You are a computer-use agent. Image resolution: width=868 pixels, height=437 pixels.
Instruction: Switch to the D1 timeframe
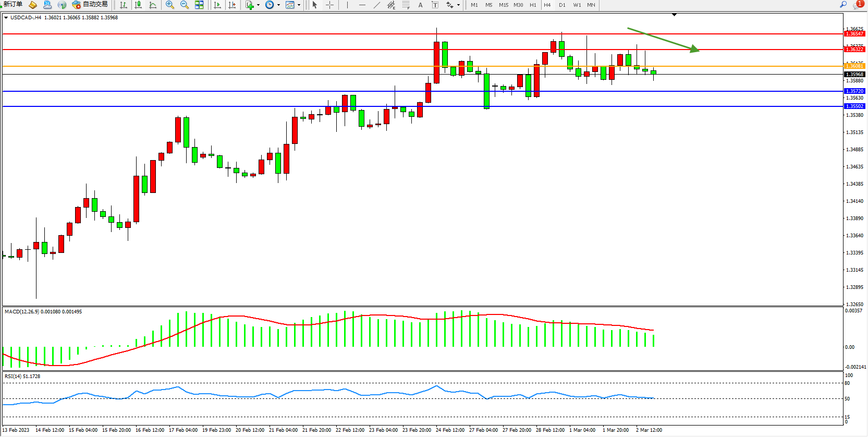[562, 5]
